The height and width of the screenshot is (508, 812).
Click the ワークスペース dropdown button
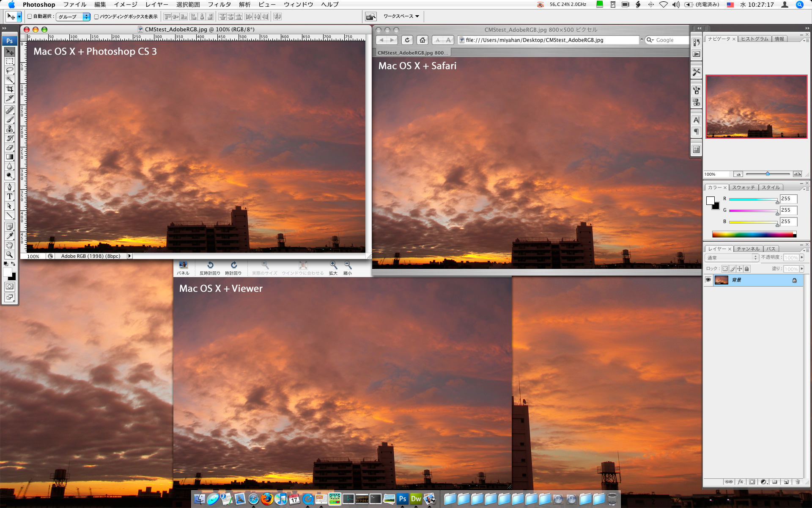click(x=398, y=17)
